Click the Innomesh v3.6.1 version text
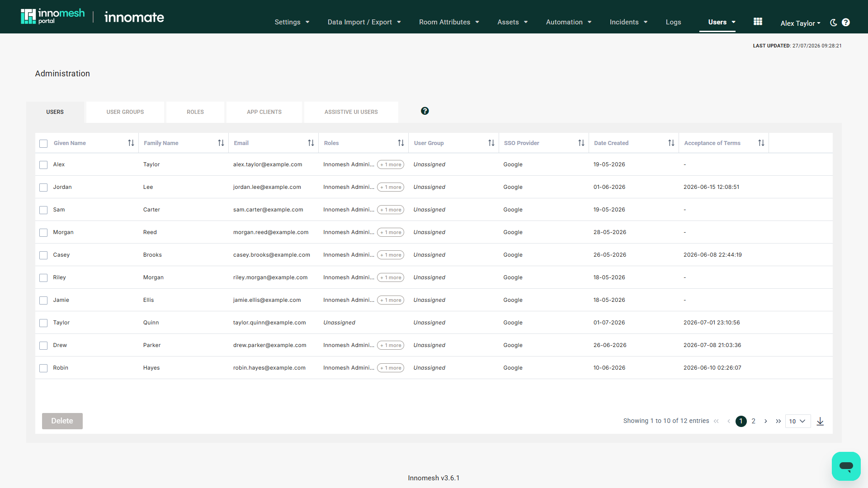Viewport: 868px width, 488px height. click(434, 478)
